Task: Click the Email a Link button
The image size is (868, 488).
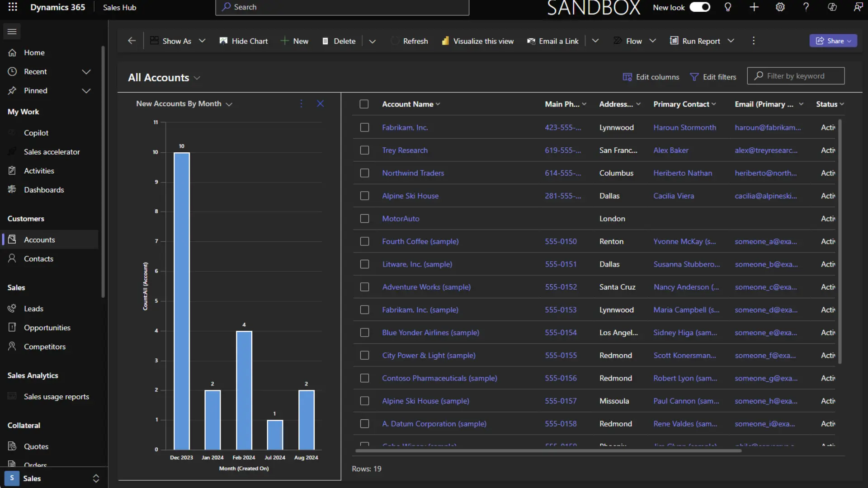Action: (x=553, y=41)
